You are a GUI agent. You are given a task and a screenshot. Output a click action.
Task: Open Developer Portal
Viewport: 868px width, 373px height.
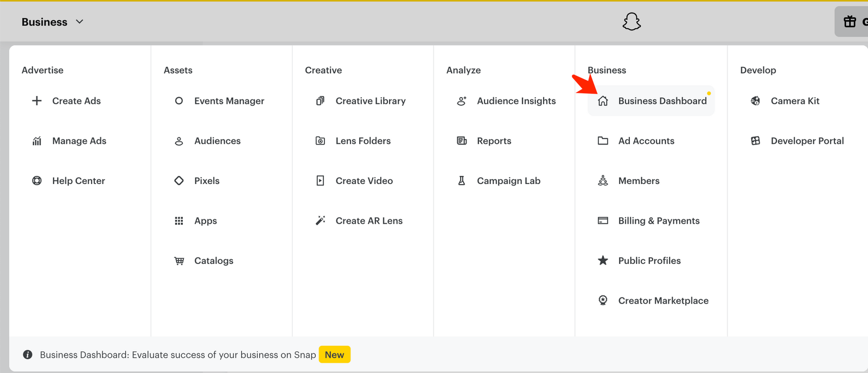[807, 141]
